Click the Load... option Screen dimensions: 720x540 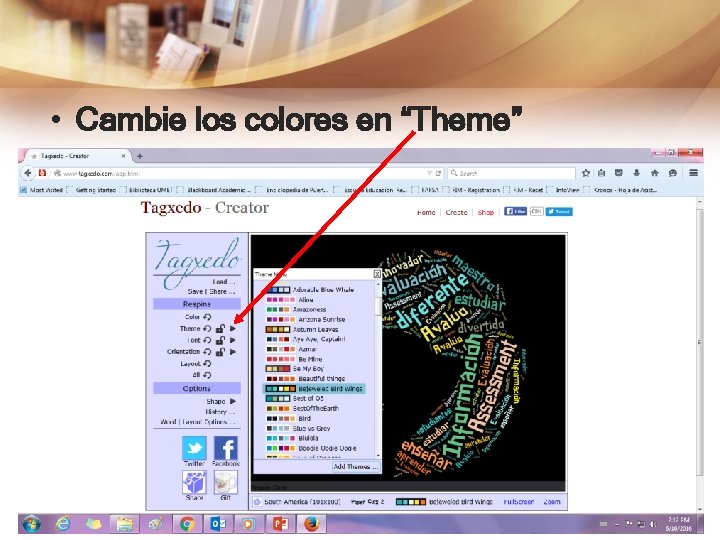pos(224,281)
